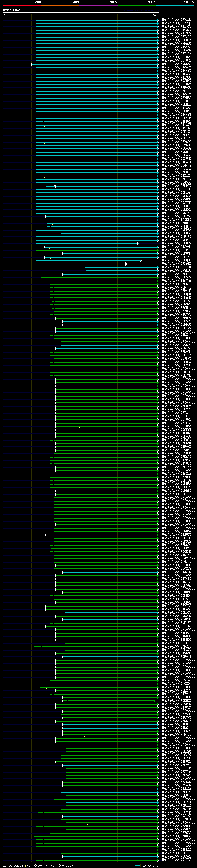Click alignment end arrow for UniRef100_B9RQS3
The width and height of the screenshot is (197, 868).
[x=140, y=260]
